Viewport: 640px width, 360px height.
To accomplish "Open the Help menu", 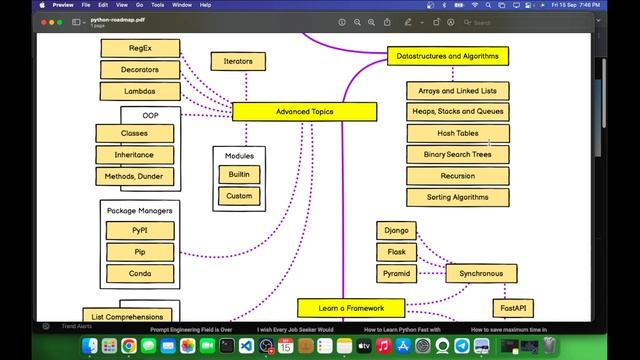I will pos(205,5).
